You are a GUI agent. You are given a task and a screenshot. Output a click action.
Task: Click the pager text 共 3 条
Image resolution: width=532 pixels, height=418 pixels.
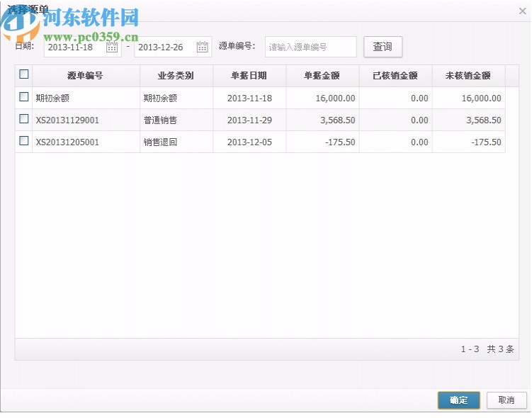500,349
